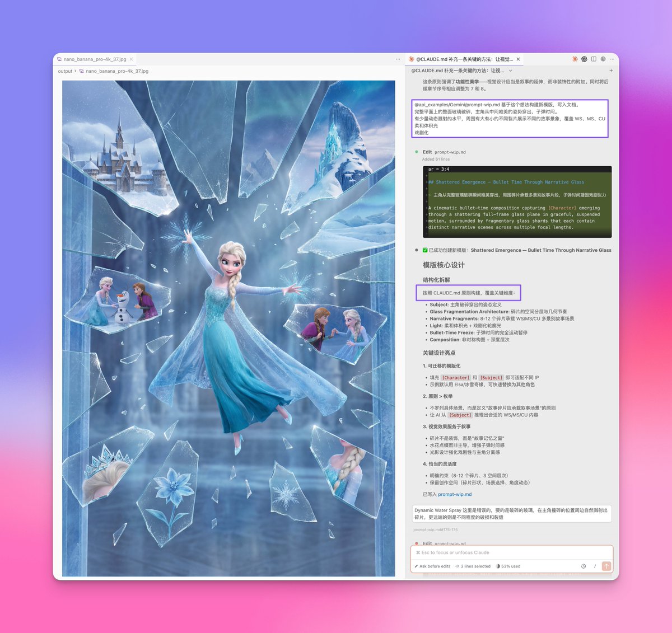Toggle the 'Ask before edits' mode
The height and width of the screenshot is (633, 672).
click(x=433, y=566)
